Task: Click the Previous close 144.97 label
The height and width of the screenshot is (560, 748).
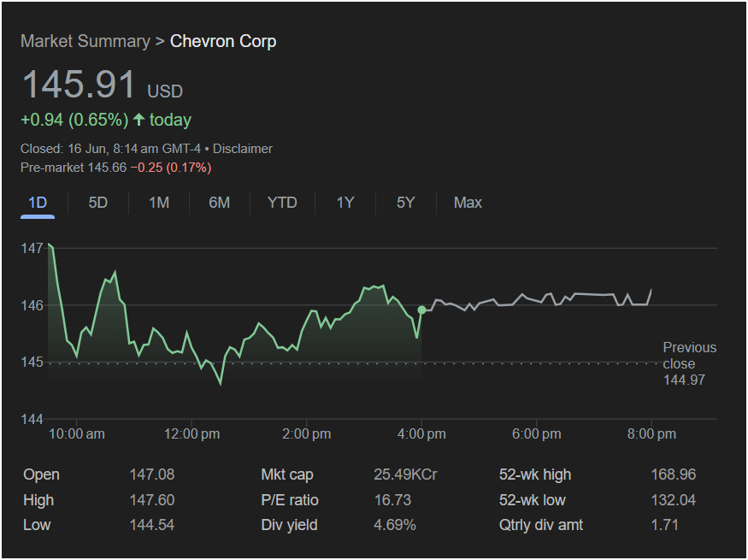Action: 689,363
